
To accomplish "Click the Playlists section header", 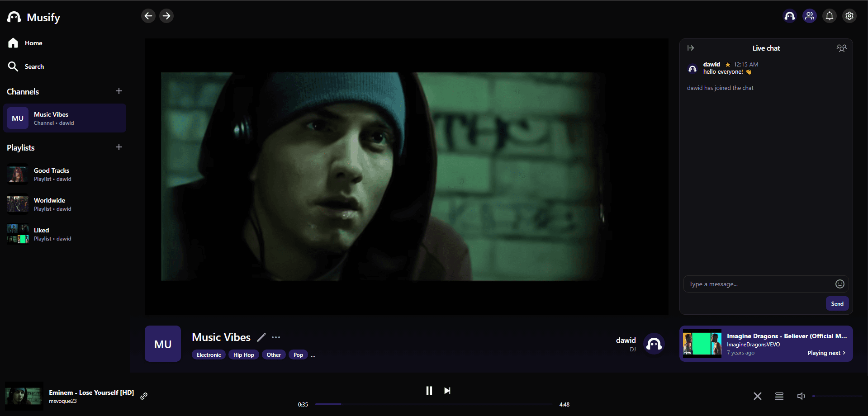I will click(21, 148).
